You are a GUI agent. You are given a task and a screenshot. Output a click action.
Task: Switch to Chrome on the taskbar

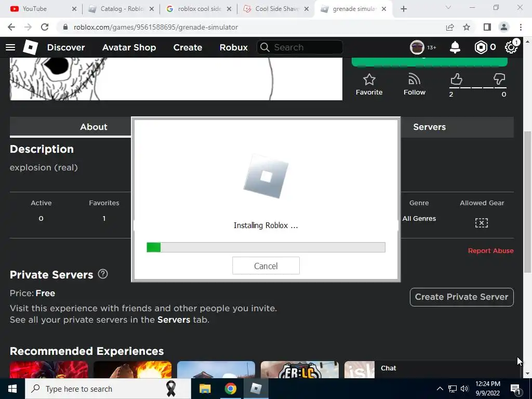(x=230, y=389)
